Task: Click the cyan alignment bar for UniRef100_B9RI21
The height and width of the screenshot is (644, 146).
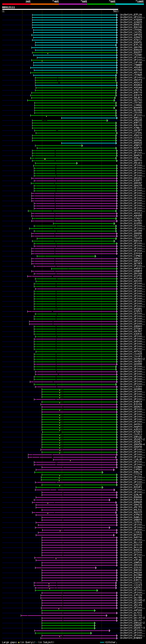Action: pyautogui.click(x=89, y=118)
